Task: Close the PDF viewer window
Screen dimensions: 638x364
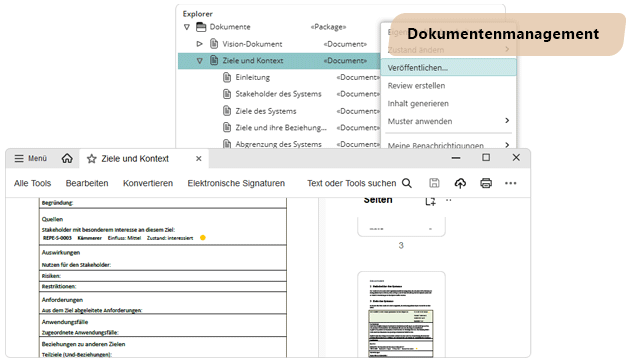Action: point(516,157)
